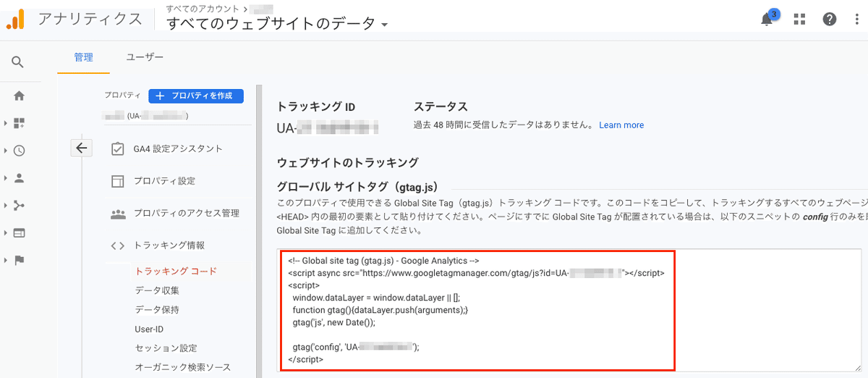The height and width of the screenshot is (378, 868).
Task: Click the back arrow button
Action: point(81,148)
